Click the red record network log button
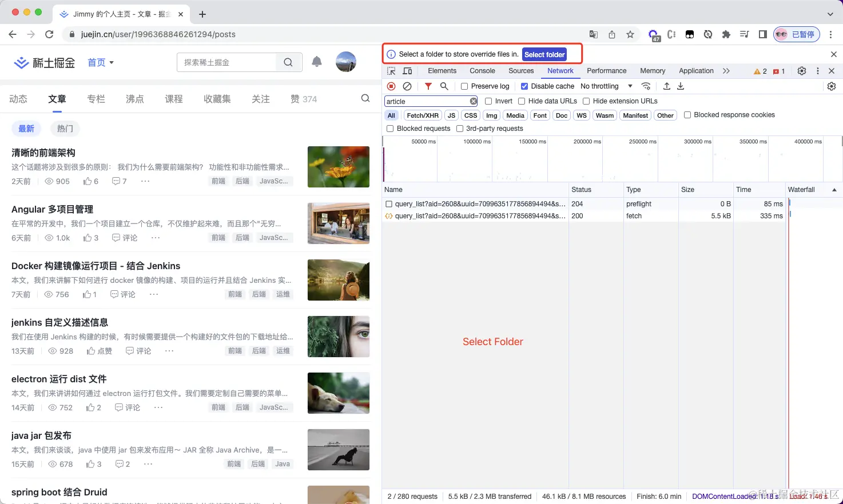The width and height of the screenshot is (843, 504). tap(391, 86)
